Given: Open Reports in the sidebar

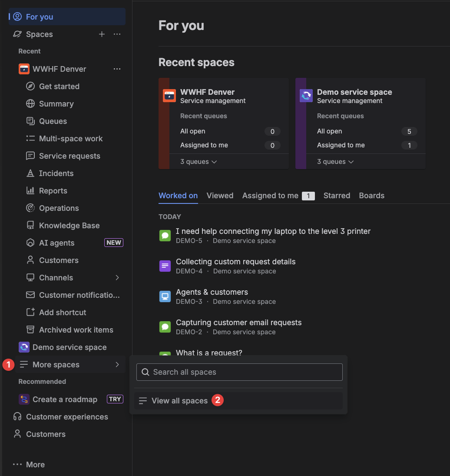Looking at the screenshot, I should 53,191.
